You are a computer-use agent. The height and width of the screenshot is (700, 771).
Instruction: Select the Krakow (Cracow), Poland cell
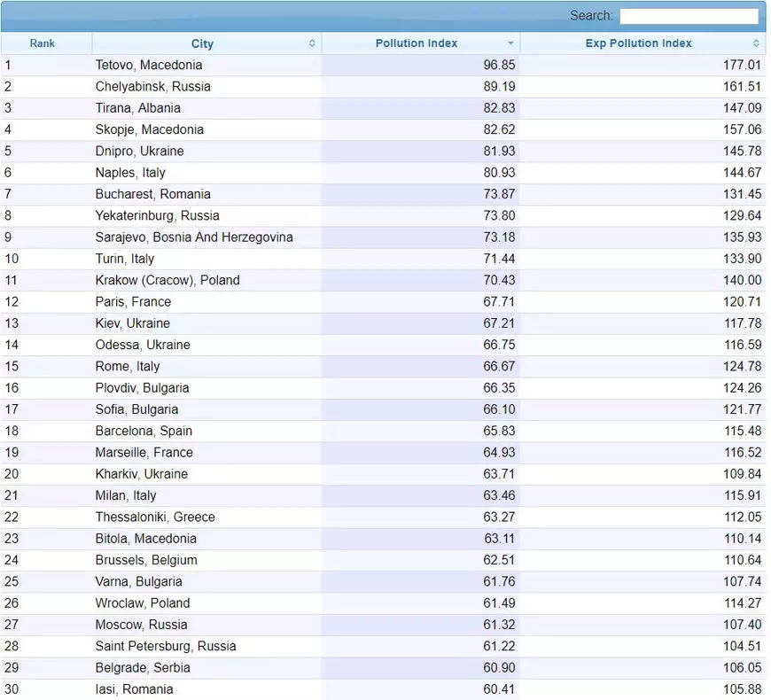click(x=206, y=280)
